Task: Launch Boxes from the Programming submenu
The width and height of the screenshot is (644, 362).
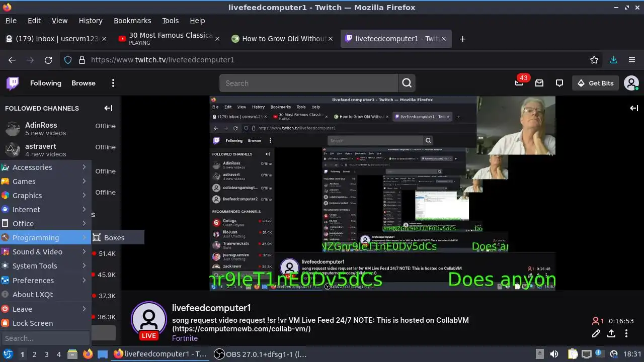Action: coord(118,237)
